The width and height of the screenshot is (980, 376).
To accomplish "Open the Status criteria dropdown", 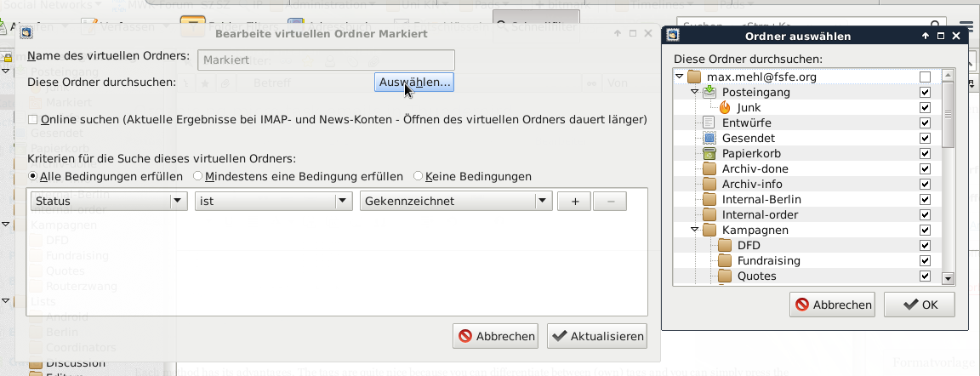I will click(108, 202).
